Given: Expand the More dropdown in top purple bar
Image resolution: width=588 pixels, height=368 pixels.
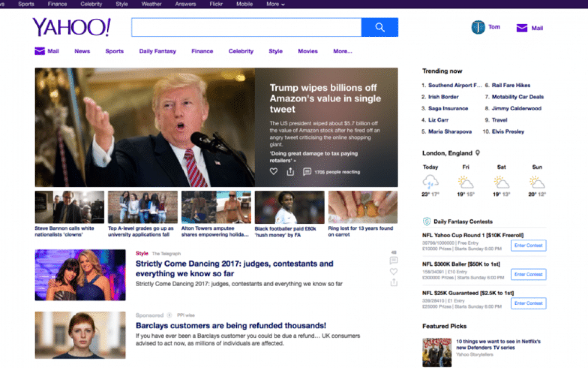Looking at the screenshot, I should point(276,4).
